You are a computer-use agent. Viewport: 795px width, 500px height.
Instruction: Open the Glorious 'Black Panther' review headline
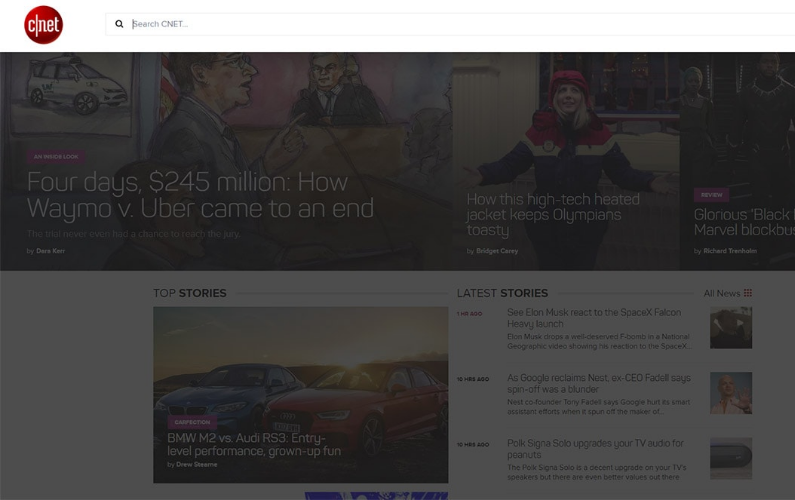point(744,222)
